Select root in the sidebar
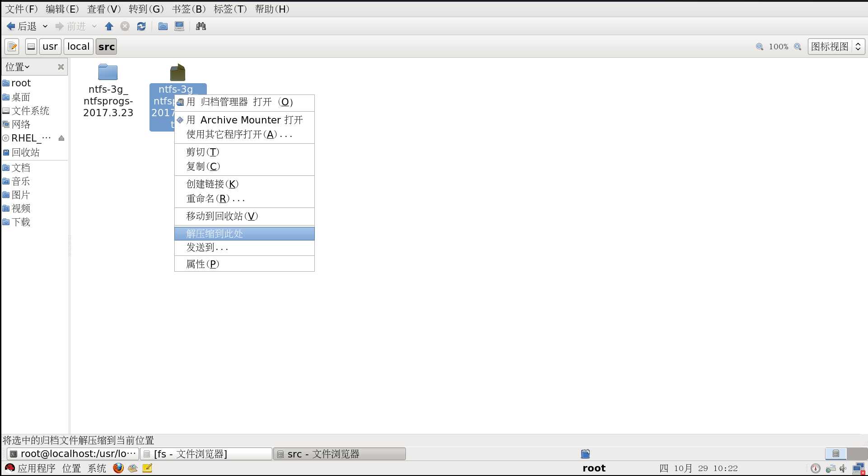The image size is (868, 476). 34,83
